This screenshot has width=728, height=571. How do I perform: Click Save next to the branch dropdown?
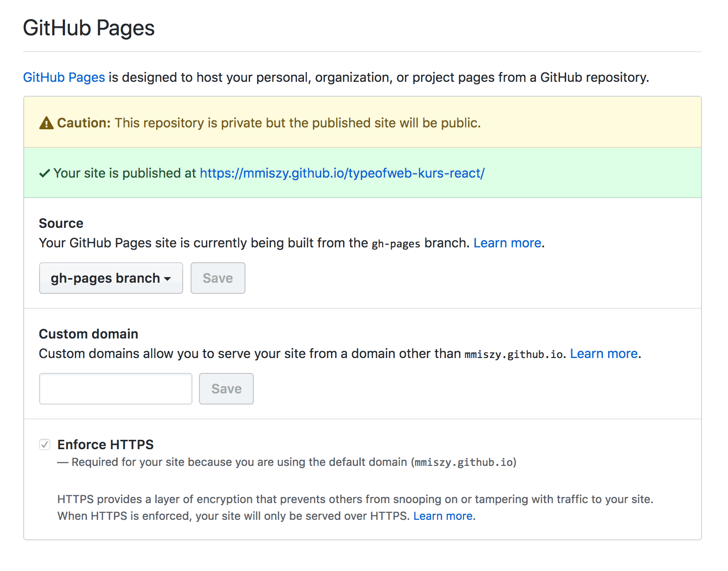click(x=218, y=278)
